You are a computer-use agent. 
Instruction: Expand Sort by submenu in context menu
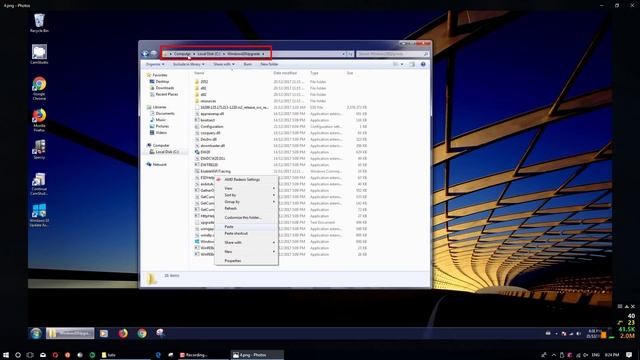pyautogui.click(x=247, y=195)
